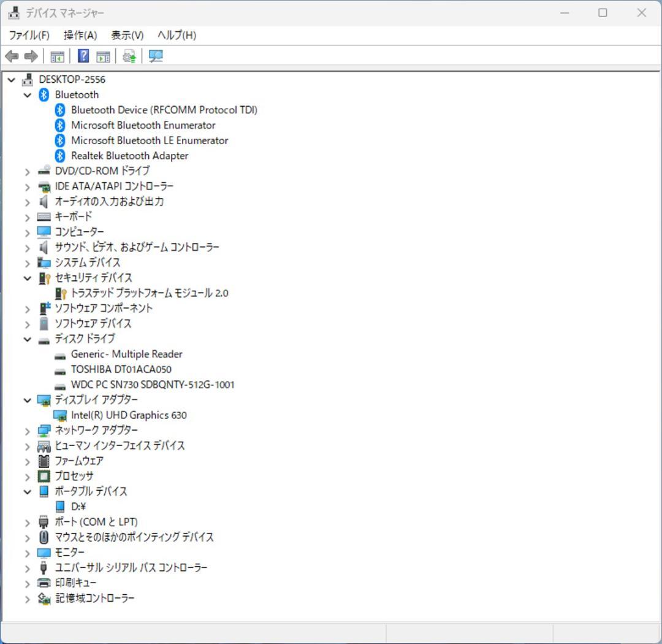The height and width of the screenshot is (644, 662).
Task: Click the Device Manager icon in the title bar
Action: point(13,12)
